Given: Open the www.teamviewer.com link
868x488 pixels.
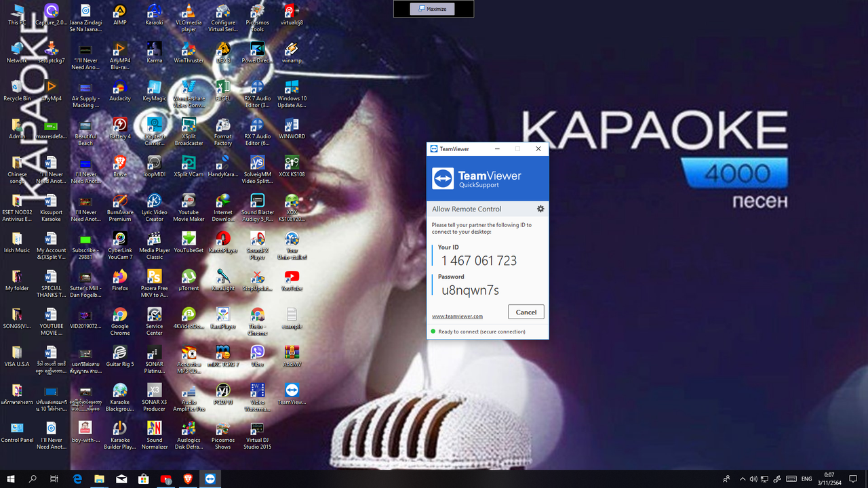Looking at the screenshot, I should pyautogui.click(x=458, y=316).
